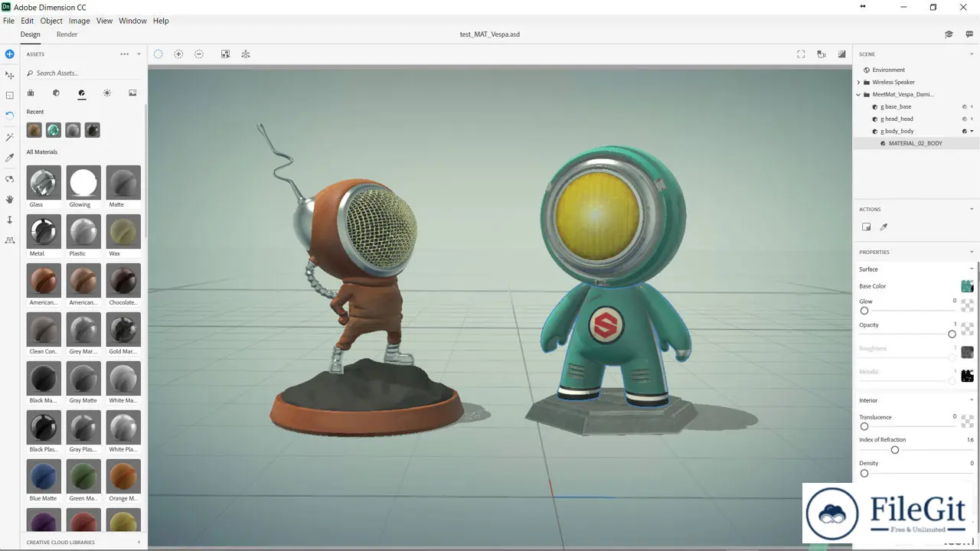Image resolution: width=980 pixels, height=551 pixels.
Task: Toggle the render preview icon above the canvas
Action: pyautogui.click(x=842, y=54)
